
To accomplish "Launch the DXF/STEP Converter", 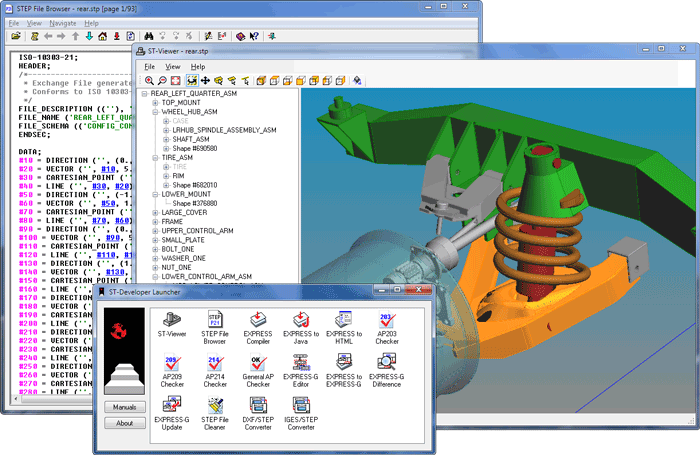I will [258, 413].
